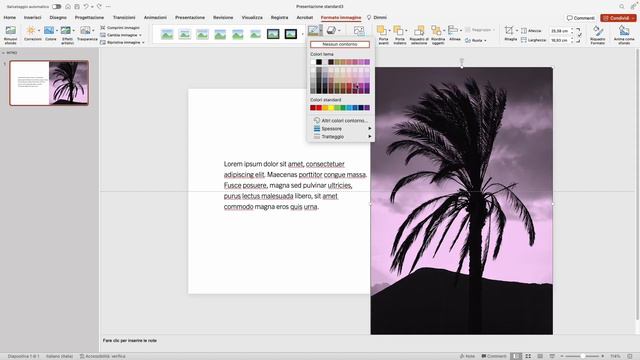Click the Commenti button
640x360 pixels.
click(x=580, y=18)
